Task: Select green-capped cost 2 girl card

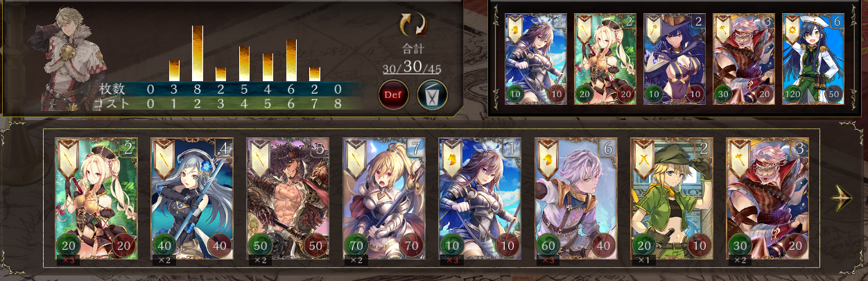Action: (x=672, y=198)
